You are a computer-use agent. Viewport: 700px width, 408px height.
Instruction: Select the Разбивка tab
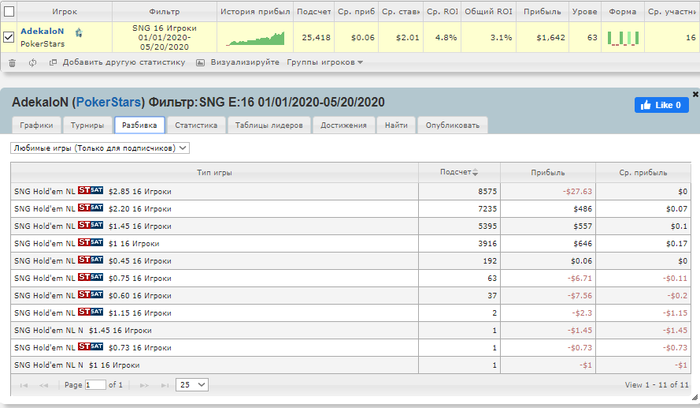139,125
